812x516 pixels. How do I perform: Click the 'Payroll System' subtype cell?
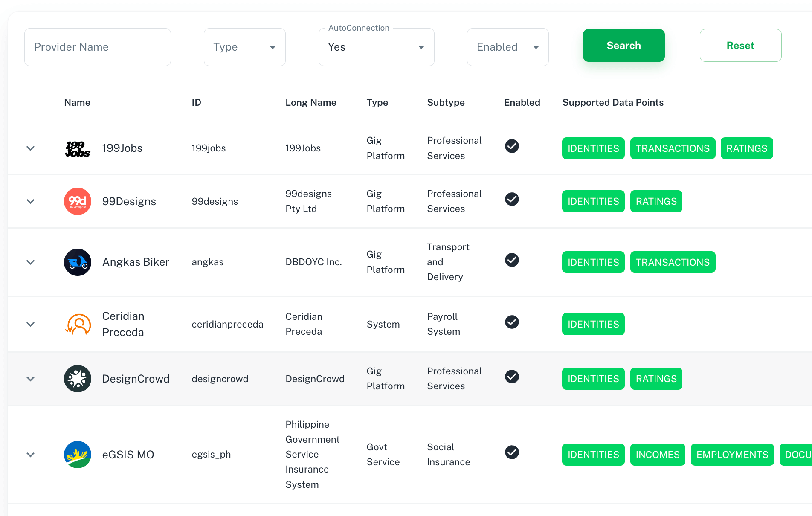point(444,324)
